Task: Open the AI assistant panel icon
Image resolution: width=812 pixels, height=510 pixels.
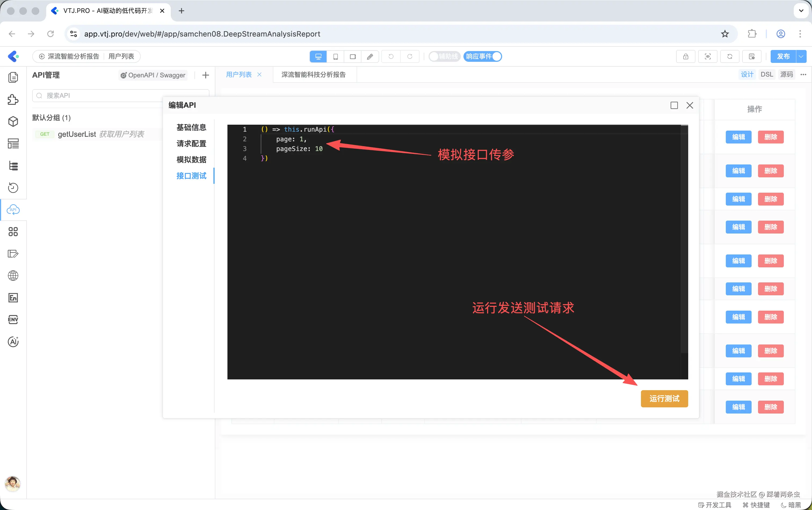Action: tap(13, 341)
